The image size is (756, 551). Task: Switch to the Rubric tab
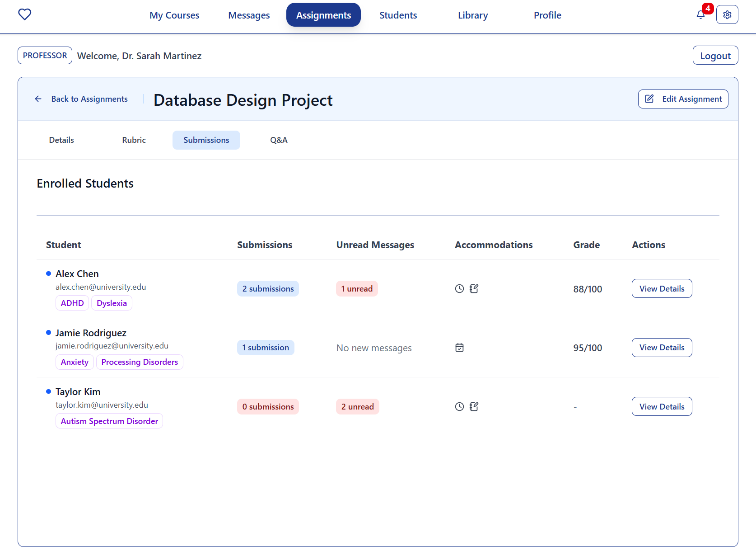pyautogui.click(x=134, y=140)
